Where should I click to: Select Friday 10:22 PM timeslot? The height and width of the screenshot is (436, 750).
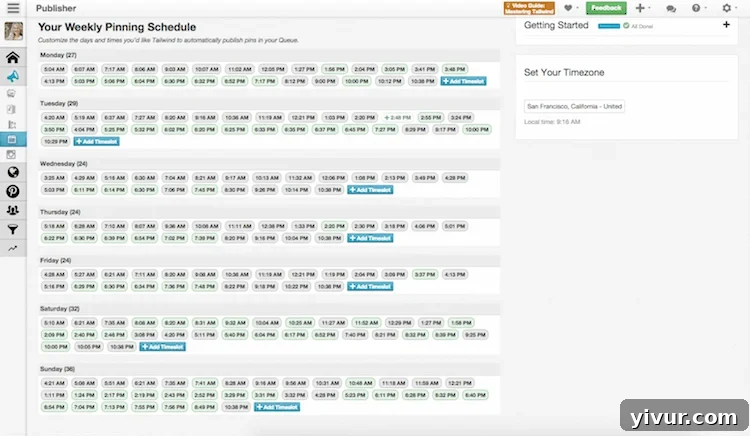point(296,286)
